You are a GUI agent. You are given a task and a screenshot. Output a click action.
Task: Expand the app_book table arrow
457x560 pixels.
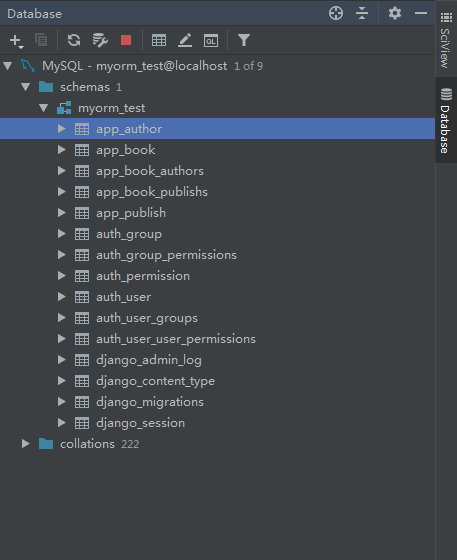click(x=62, y=150)
